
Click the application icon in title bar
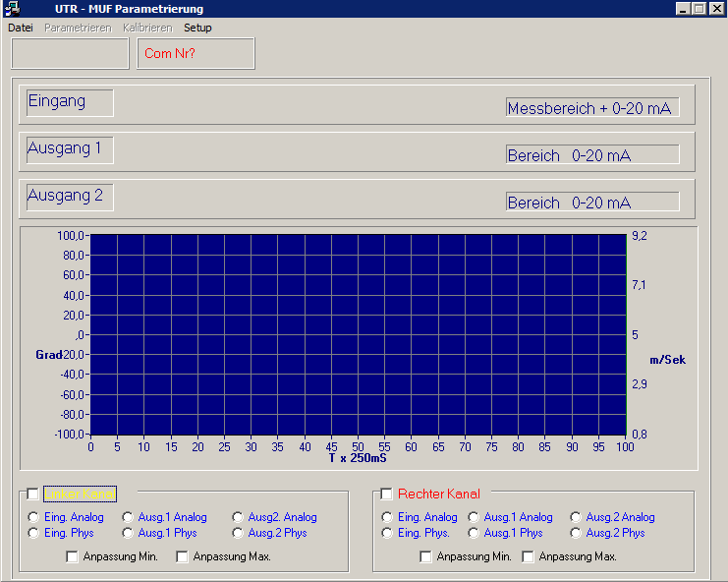point(14,9)
